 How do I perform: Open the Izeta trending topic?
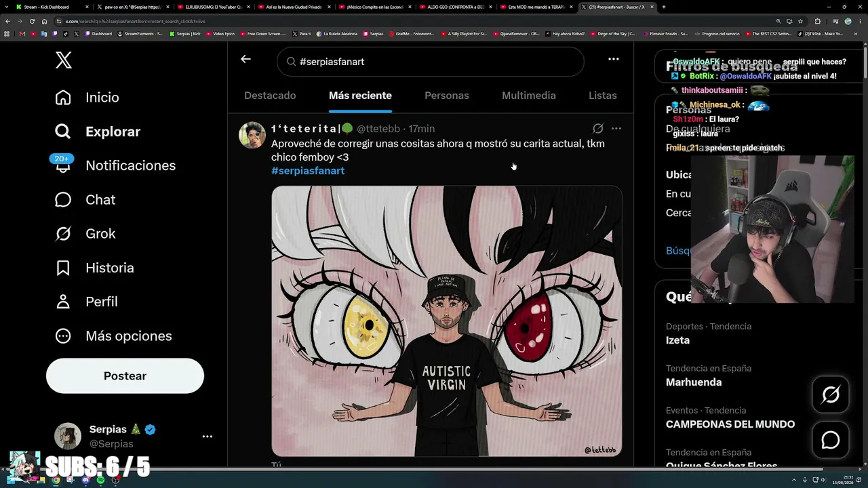pyautogui.click(x=678, y=340)
